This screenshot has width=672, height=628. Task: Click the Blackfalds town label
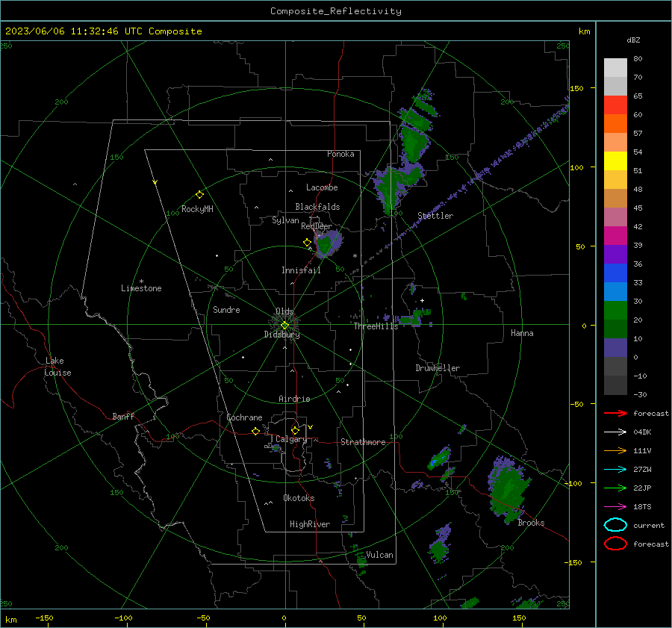tap(317, 207)
